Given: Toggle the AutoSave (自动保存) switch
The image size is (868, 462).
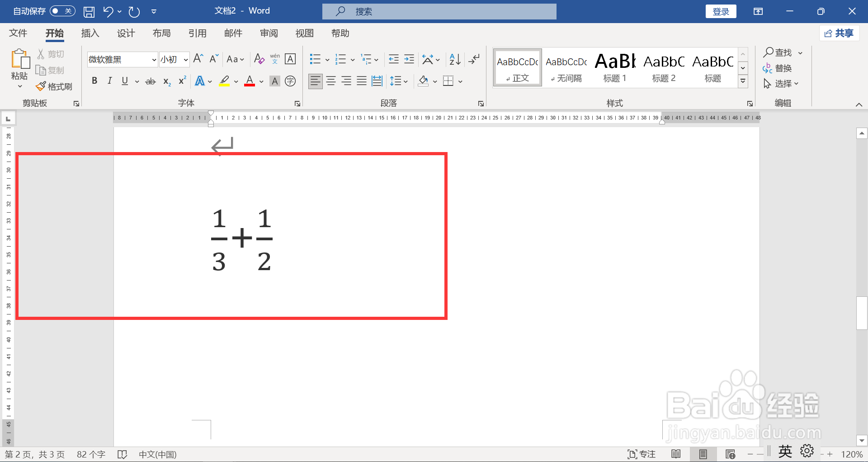Looking at the screenshot, I should [62, 11].
